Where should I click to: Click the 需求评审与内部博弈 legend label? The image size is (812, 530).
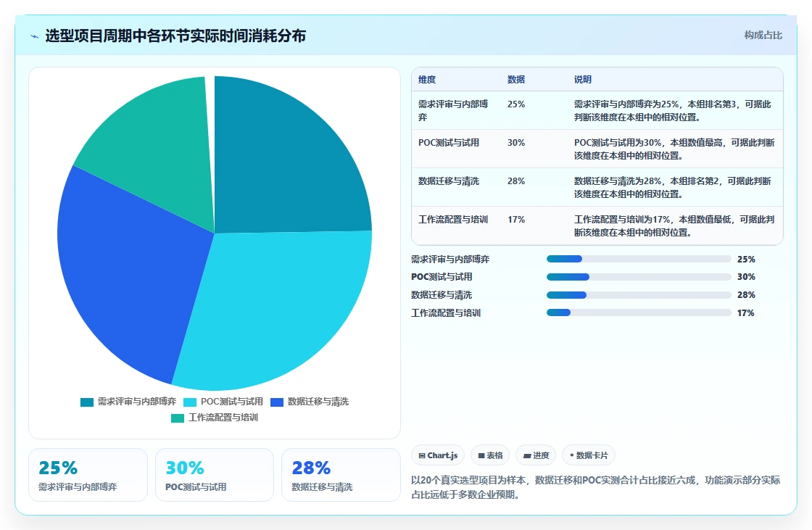point(137,402)
